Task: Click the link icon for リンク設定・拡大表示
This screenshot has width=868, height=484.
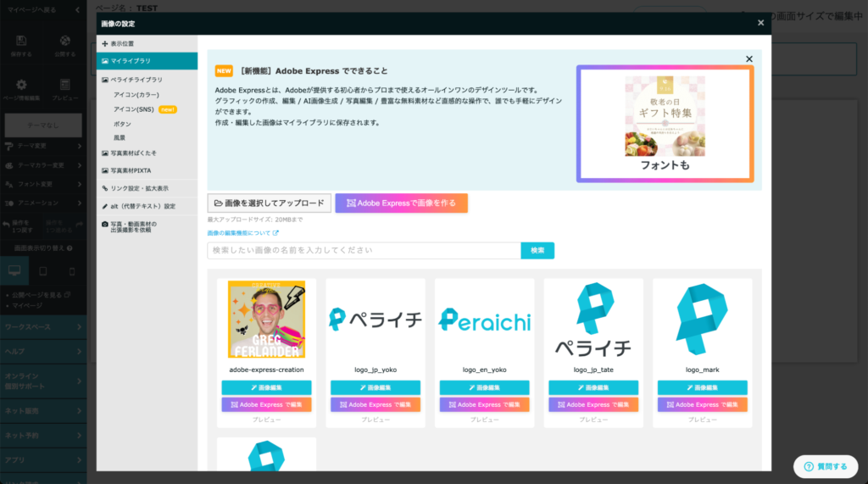Action: (104, 188)
